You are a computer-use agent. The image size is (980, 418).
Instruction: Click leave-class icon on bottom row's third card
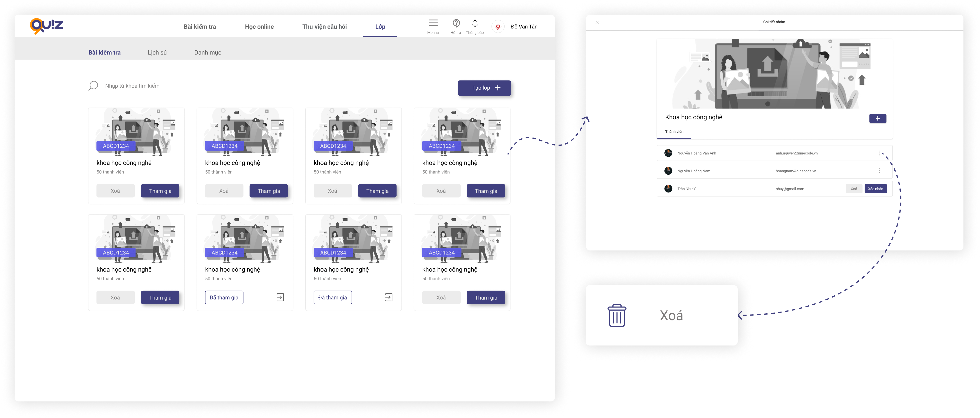[x=389, y=297]
